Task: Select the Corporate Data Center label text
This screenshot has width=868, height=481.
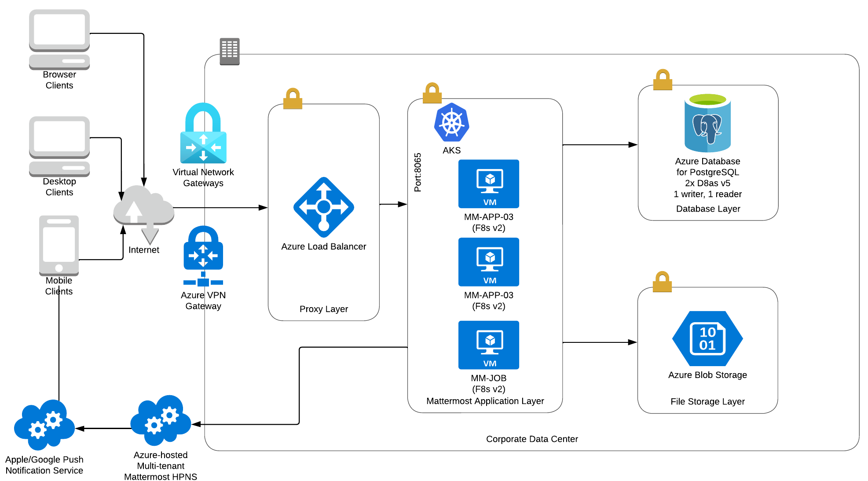Action: [x=531, y=439]
